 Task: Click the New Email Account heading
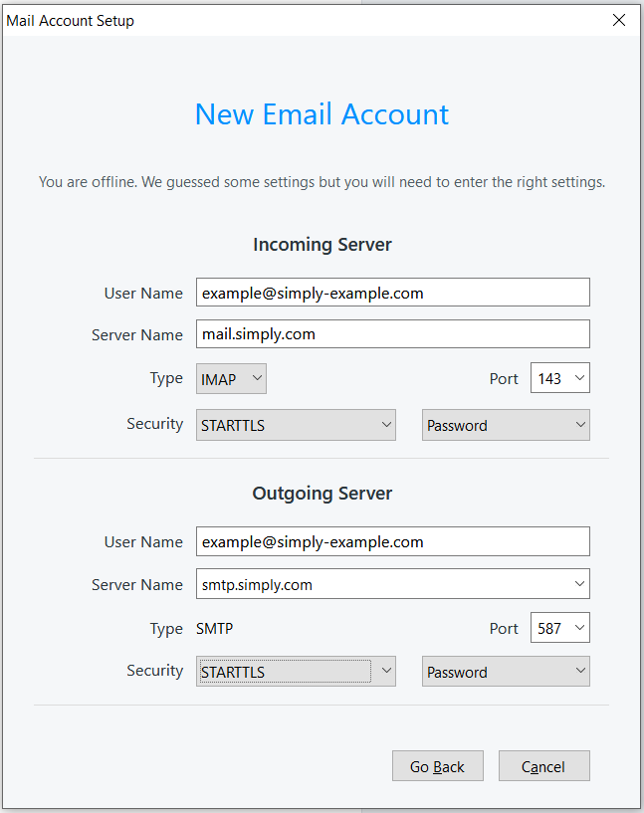pos(322,114)
